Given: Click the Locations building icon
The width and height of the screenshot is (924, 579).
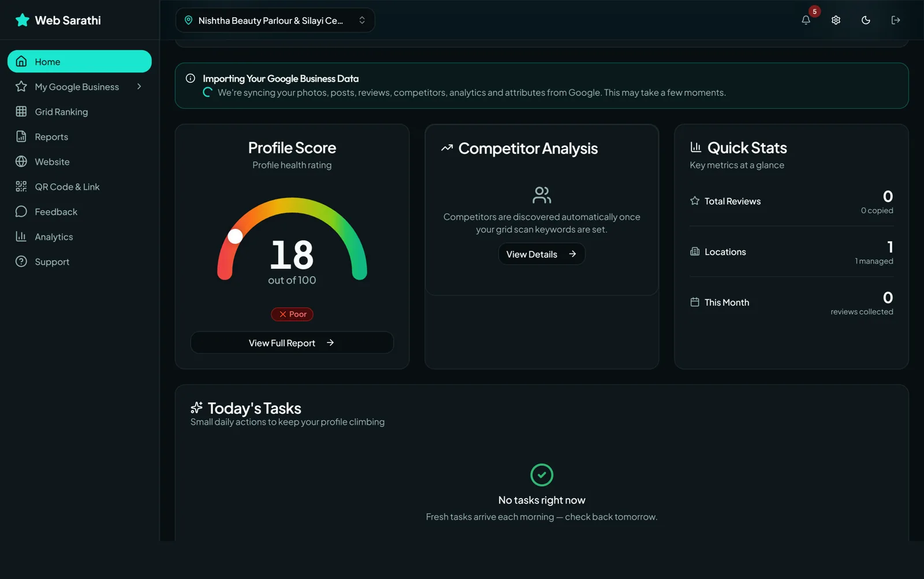Looking at the screenshot, I should (x=695, y=252).
